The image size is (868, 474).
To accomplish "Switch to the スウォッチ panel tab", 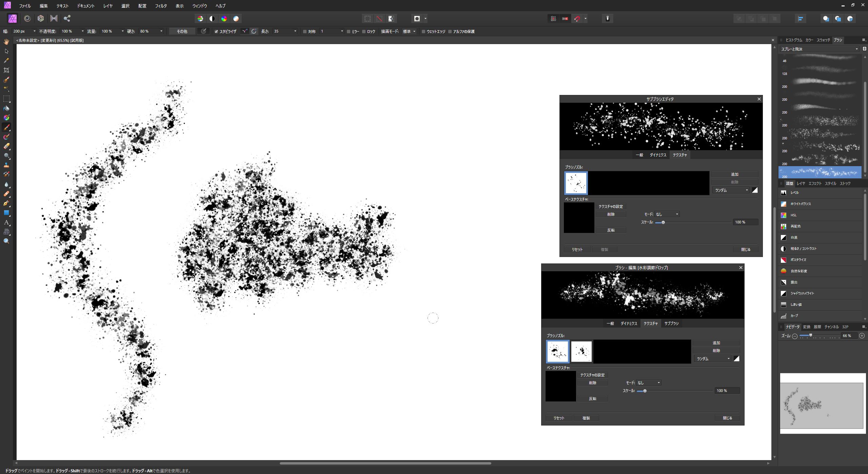I will 823,40.
